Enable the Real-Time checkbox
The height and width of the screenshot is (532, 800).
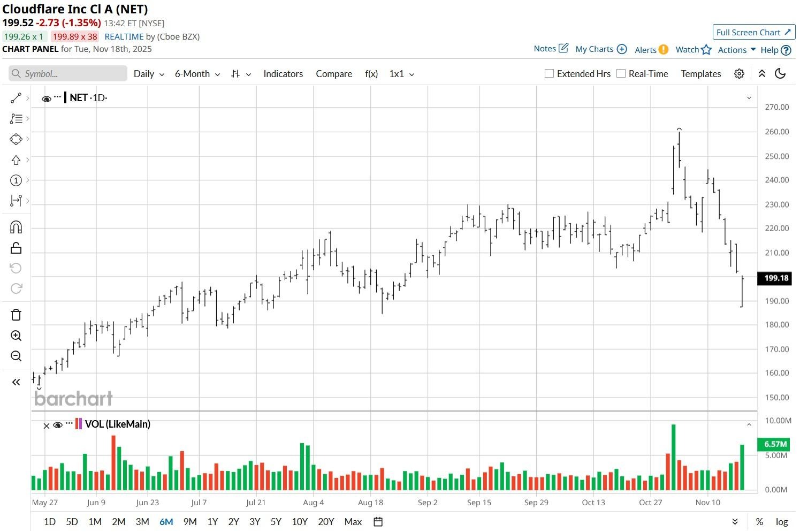[x=621, y=73]
